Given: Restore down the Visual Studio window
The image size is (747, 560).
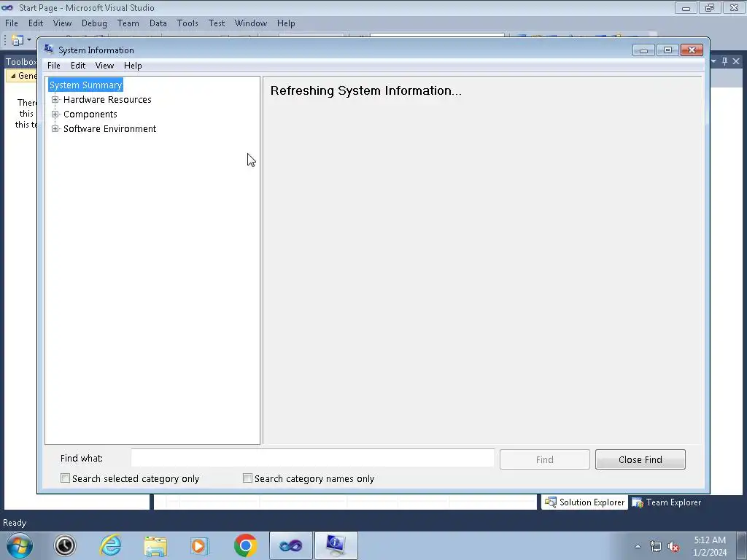Looking at the screenshot, I should (710, 7).
